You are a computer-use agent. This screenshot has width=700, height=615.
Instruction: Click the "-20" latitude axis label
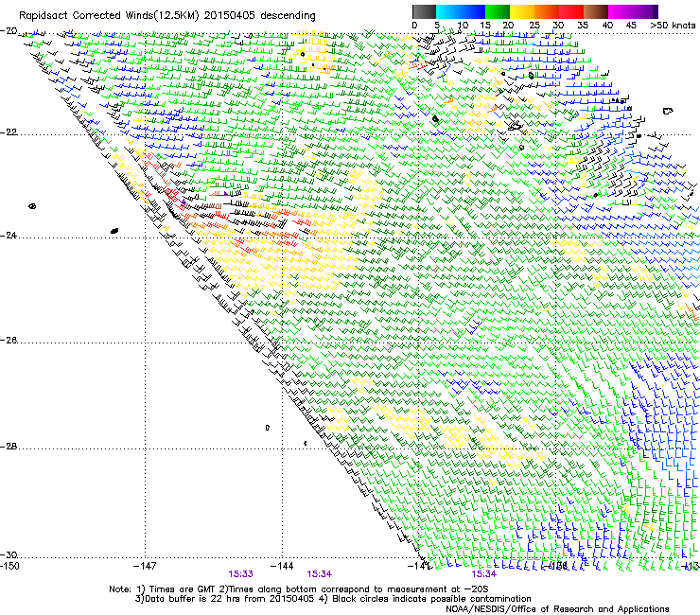(x=9, y=31)
